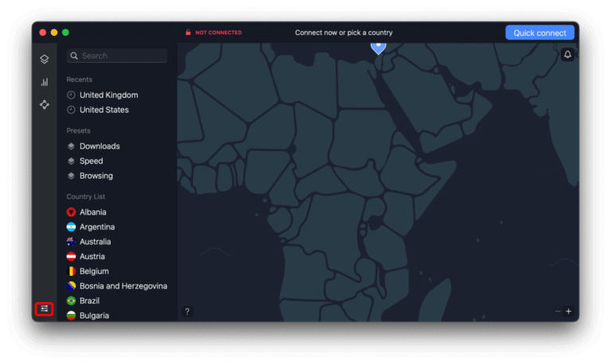
Task: Open the statistics bar chart icon
Action: click(45, 82)
